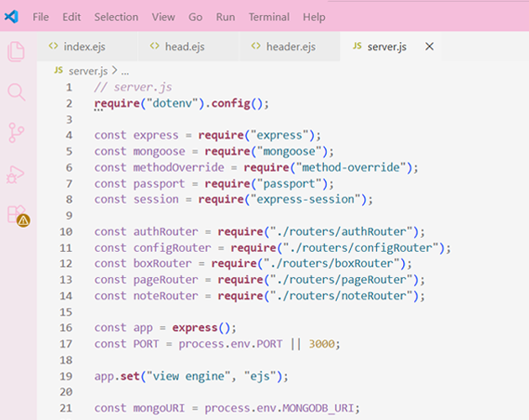Open the Run and Debug view
Viewport: 529px width, 420px height.
coord(16,174)
